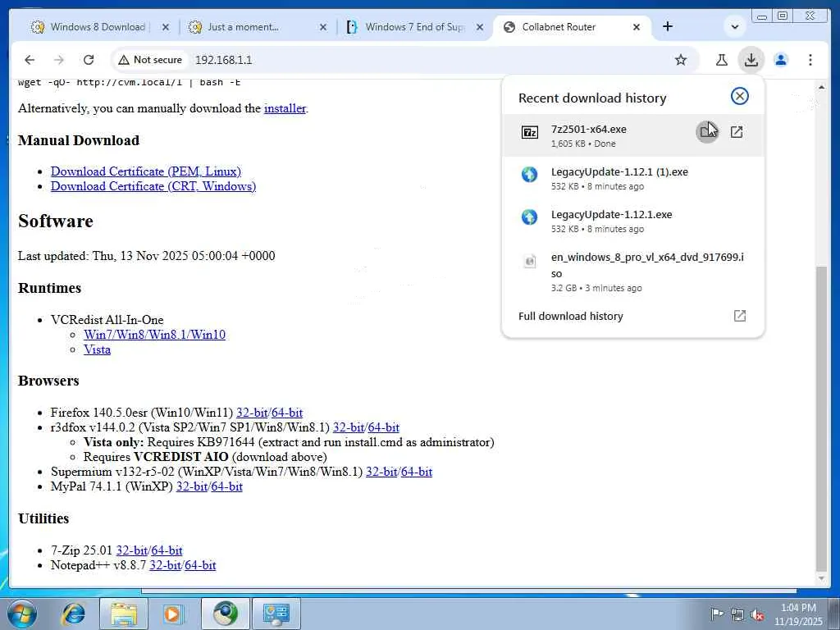
Task: Click the ISO file icon in downloads
Action: 529,261
